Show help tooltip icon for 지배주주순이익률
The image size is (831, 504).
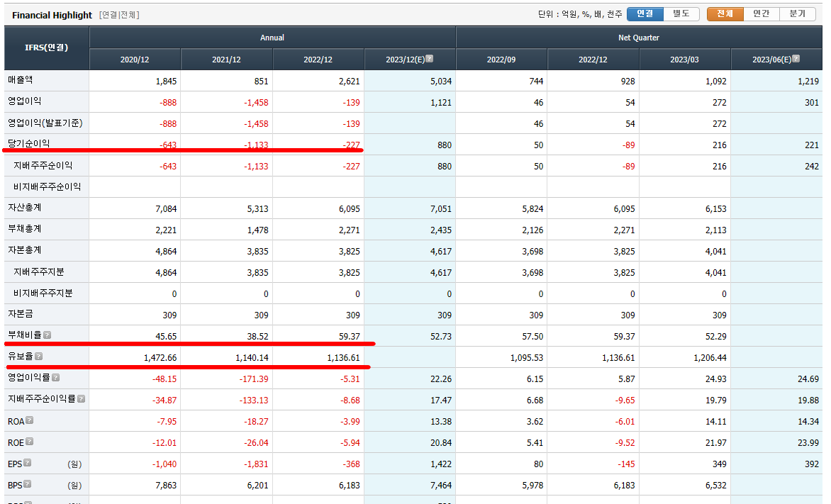[81, 398]
